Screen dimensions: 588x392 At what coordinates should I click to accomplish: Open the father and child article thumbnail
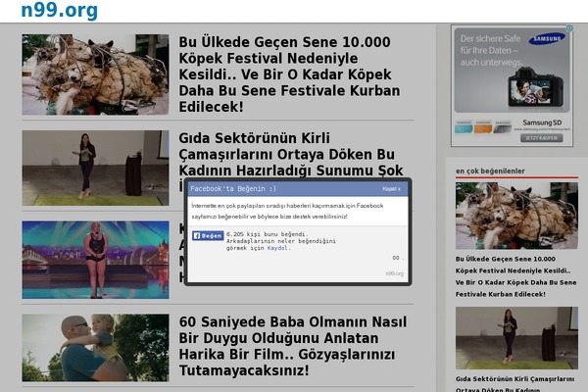95,348
